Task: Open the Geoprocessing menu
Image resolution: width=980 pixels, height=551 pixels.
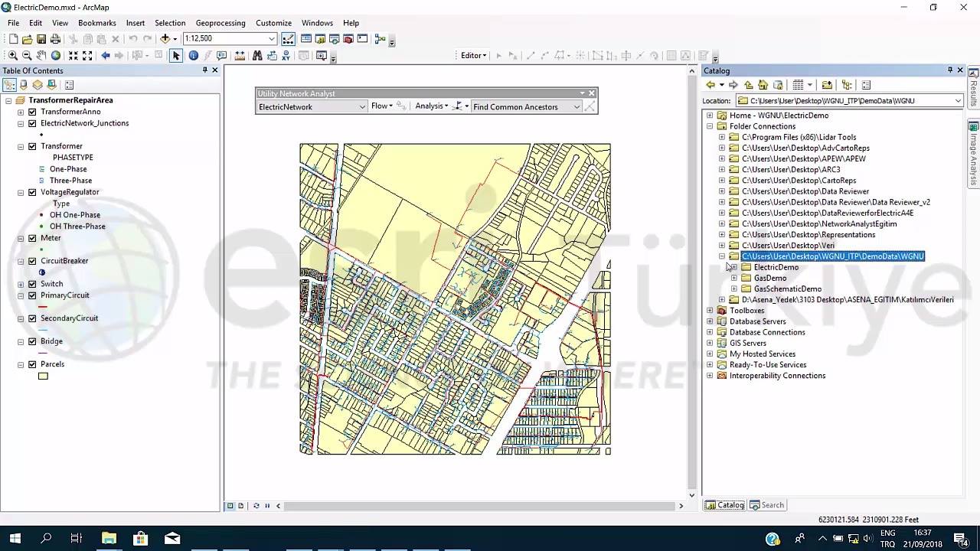Action: coord(220,23)
